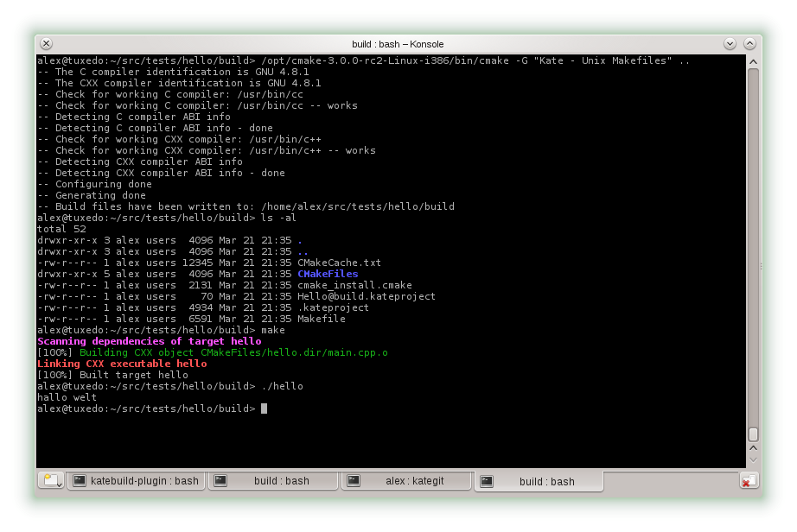
Task: Close the current tab using the red X icon
Action: 749,480
